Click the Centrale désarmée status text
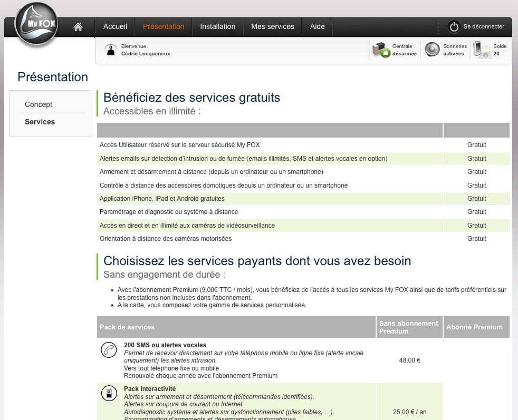The height and width of the screenshot is (420, 518). coord(405,50)
